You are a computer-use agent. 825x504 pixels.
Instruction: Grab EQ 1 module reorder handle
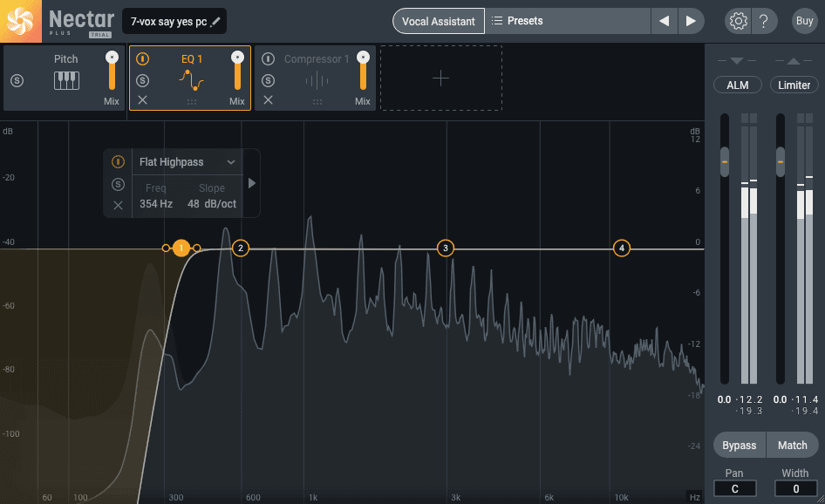pyautogui.click(x=192, y=101)
